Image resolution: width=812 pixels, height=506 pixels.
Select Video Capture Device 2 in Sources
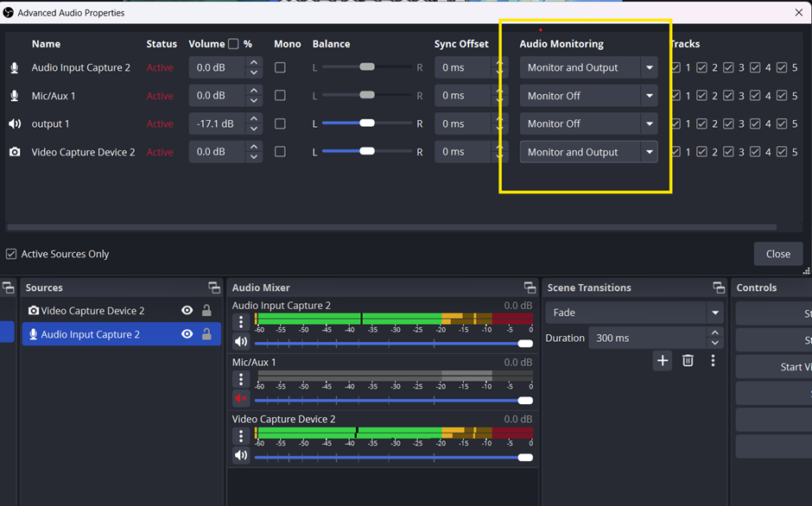tap(92, 311)
